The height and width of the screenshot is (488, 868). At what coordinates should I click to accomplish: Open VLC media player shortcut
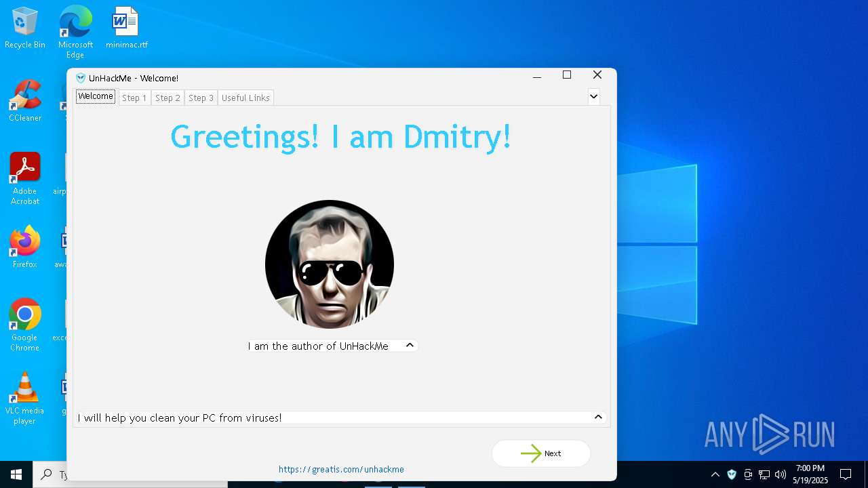click(x=25, y=399)
